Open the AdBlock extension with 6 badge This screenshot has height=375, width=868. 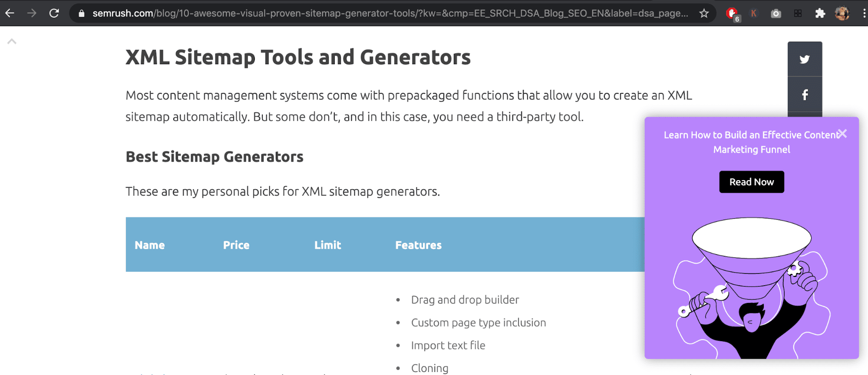tap(733, 14)
